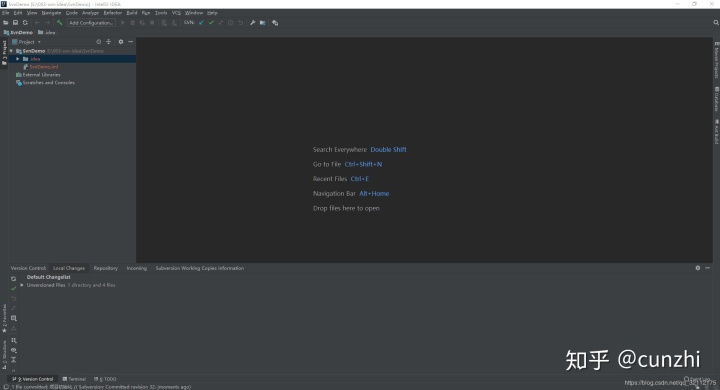Open the View menu

pos(32,13)
